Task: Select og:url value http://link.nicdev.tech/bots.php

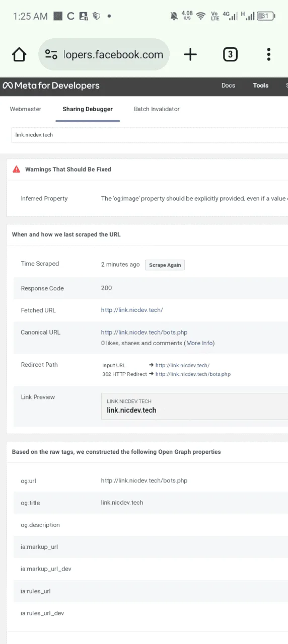Action: tap(144, 481)
